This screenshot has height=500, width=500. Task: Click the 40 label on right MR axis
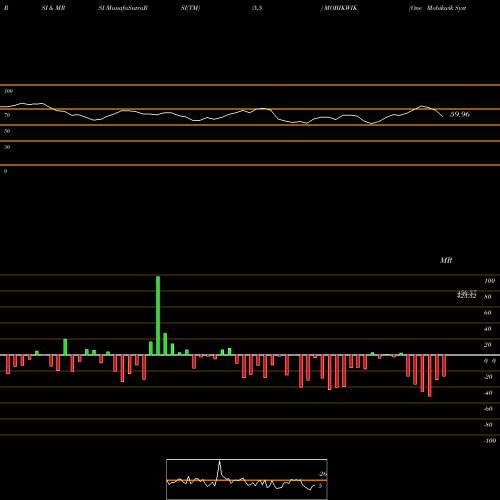tap(487, 329)
